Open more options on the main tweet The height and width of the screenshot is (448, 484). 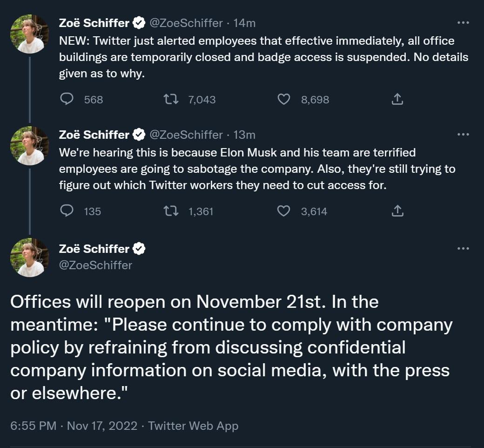463,249
